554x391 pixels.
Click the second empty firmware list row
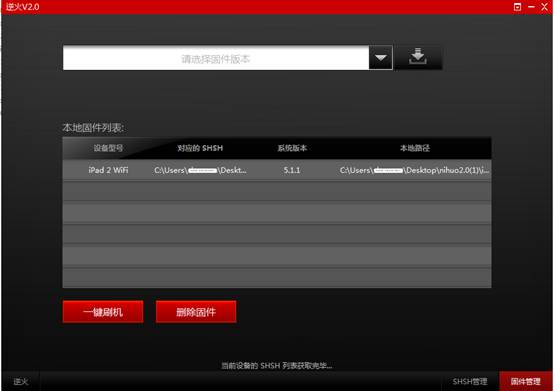(x=277, y=213)
